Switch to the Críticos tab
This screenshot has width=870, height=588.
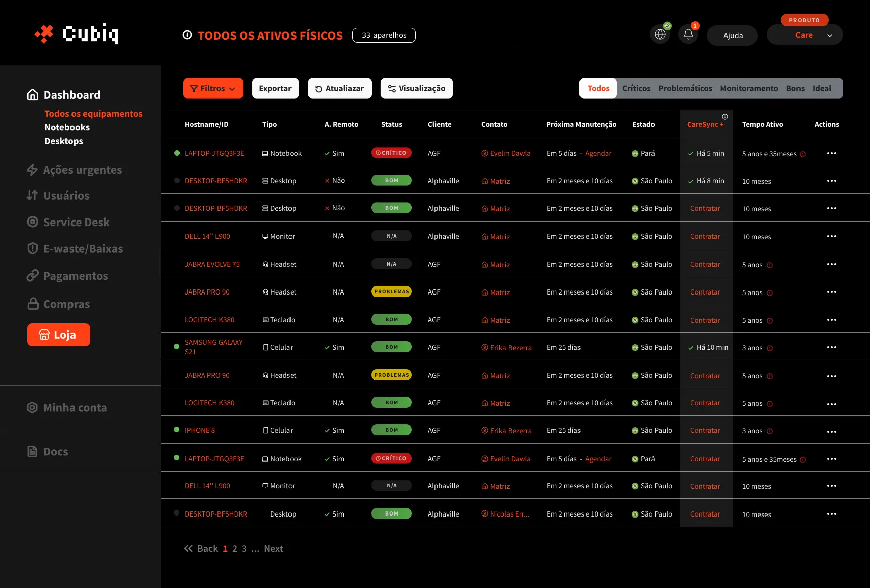click(x=636, y=88)
